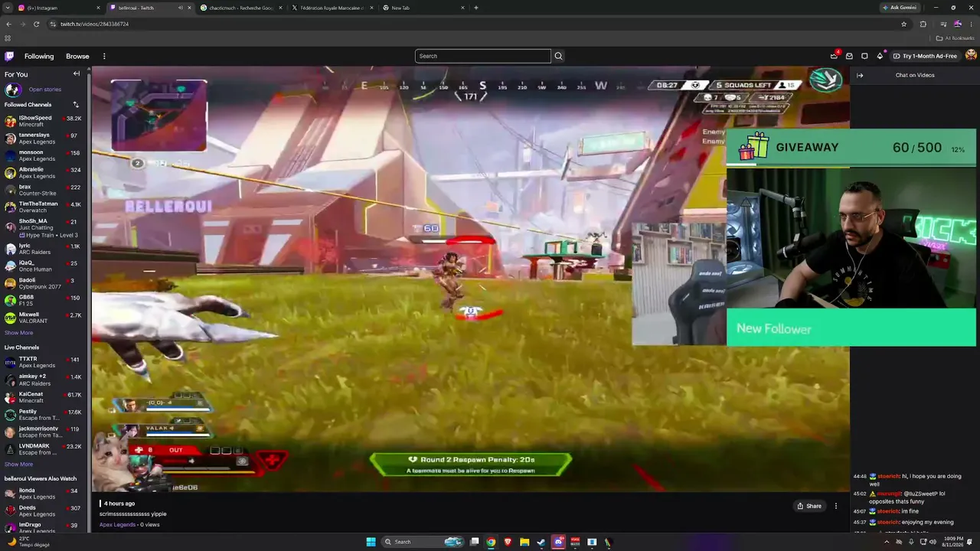Click the Share button
This screenshot has width=980, height=551.
[x=809, y=506]
